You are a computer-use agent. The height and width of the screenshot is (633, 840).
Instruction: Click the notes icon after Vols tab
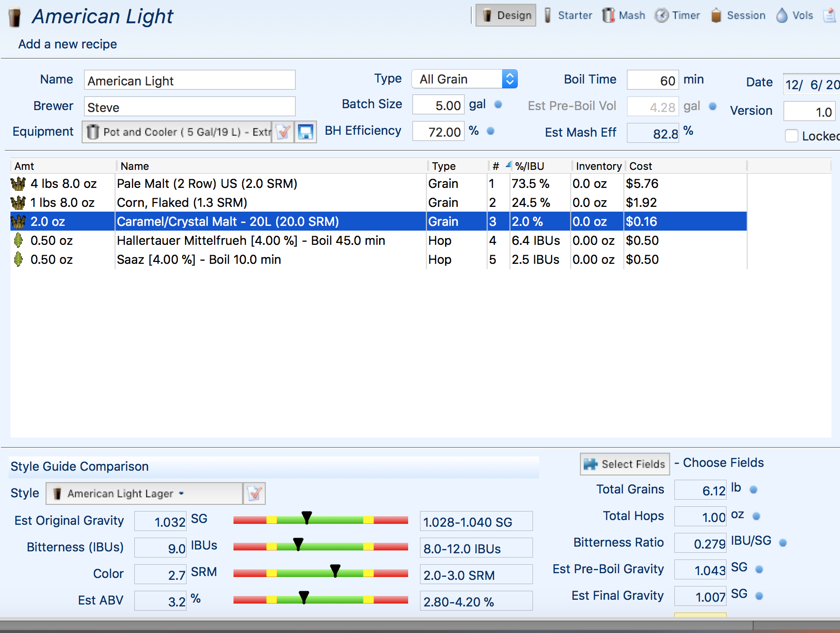tap(830, 15)
